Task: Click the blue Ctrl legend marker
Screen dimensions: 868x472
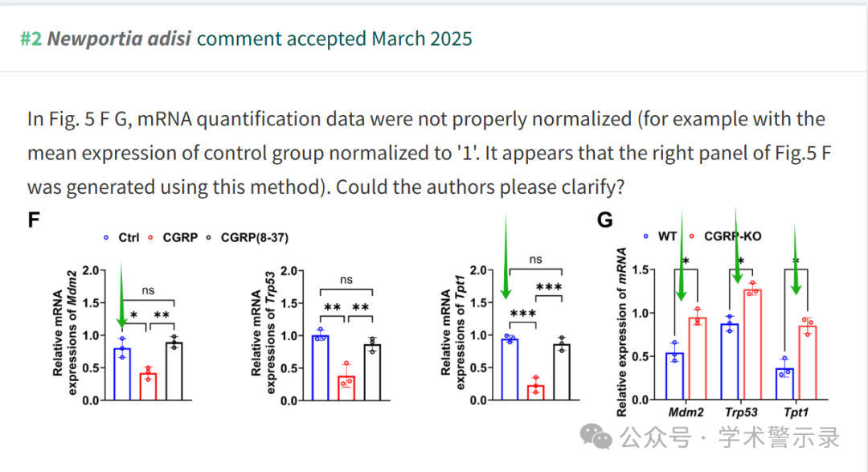Action: [106, 238]
